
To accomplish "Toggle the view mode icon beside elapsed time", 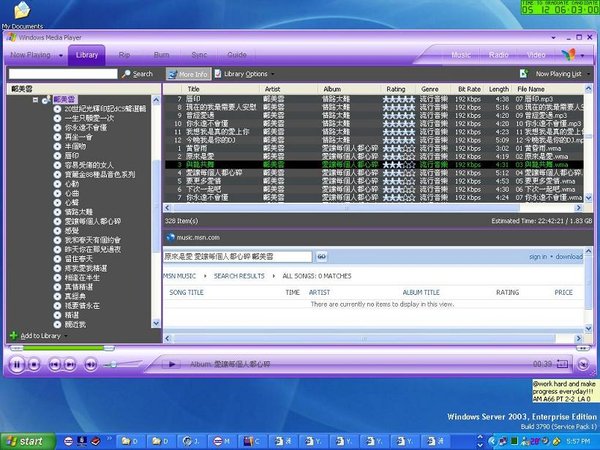I will 562,364.
